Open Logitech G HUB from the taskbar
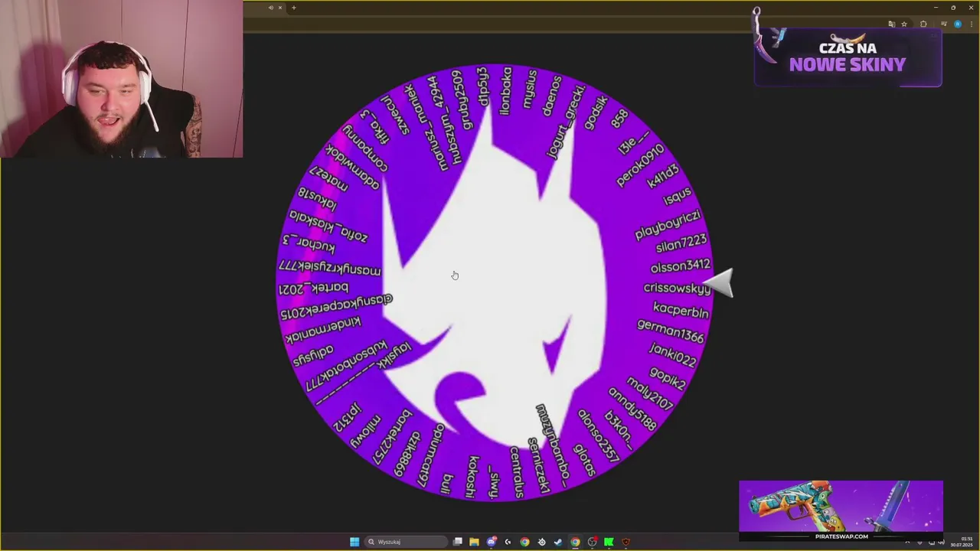Viewport: 980px width, 551px height. point(508,542)
